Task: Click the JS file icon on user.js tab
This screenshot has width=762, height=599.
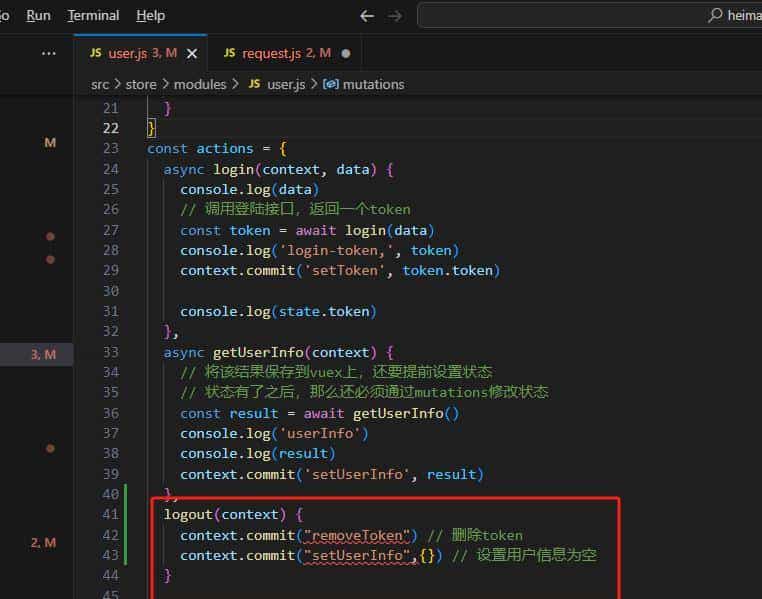Action: tap(96, 52)
